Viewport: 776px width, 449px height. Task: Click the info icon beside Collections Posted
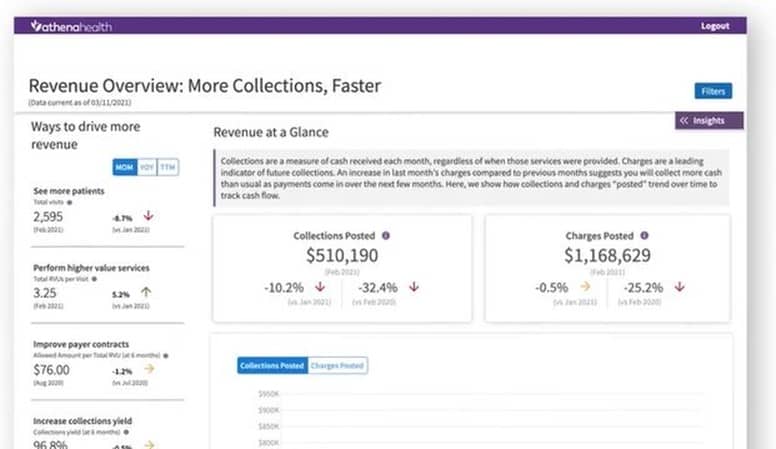click(x=386, y=236)
